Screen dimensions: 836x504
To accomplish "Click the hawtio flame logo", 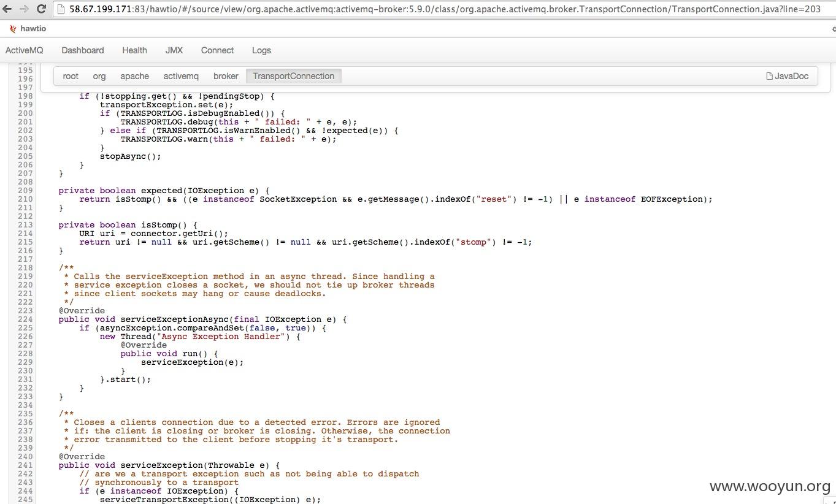I will click(x=13, y=29).
